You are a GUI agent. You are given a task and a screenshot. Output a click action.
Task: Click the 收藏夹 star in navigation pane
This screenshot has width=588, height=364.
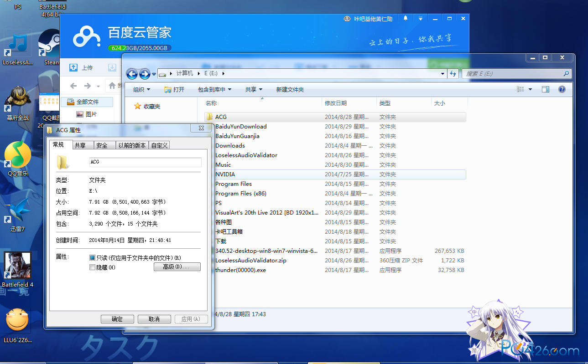pos(137,106)
